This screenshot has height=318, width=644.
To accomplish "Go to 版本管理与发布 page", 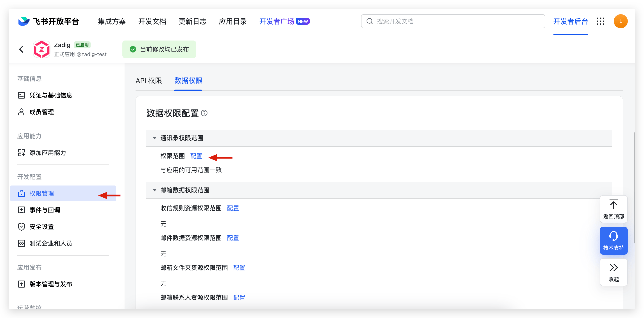I will tap(50, 284).
